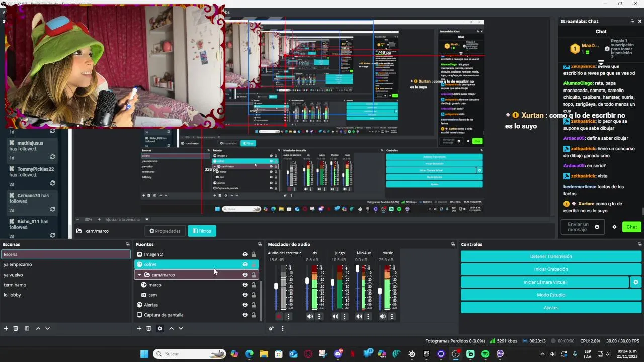This screenshot has height=362, width=644.
Task: Zoom in preview with plus button
Action: (x=99, y=219)
